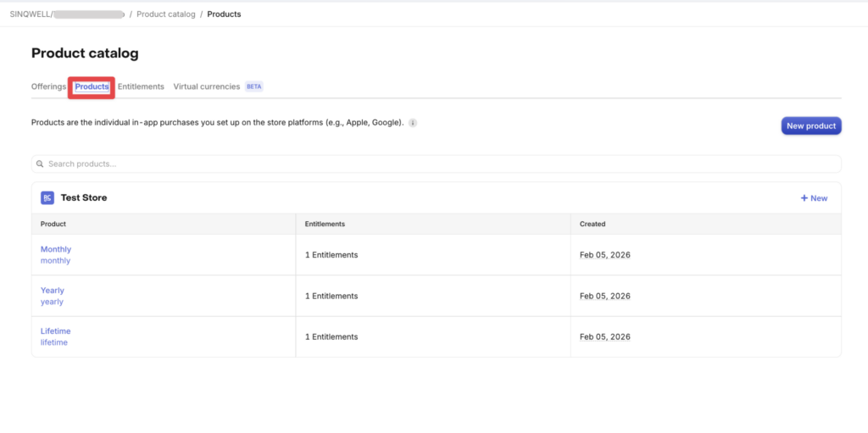Click 1 Entitlements in the Monthly row

click(x=331, y=255)
